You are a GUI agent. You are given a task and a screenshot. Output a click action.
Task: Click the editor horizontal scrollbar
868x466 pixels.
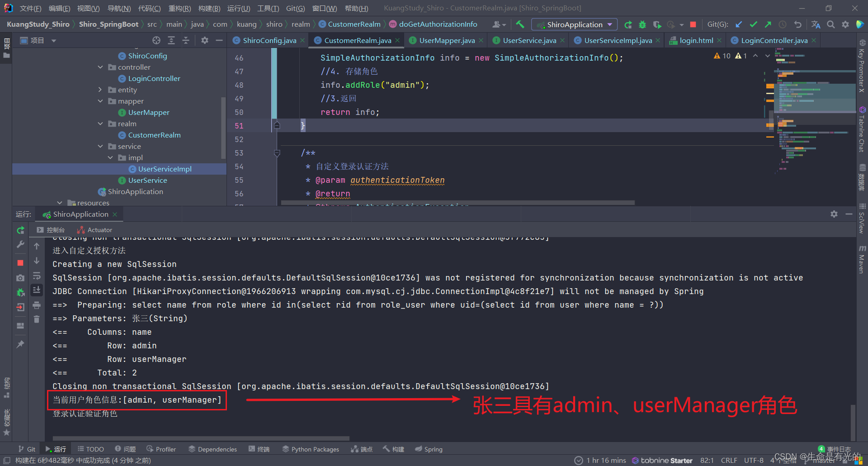pyautogui.click(x=458, y=203)
